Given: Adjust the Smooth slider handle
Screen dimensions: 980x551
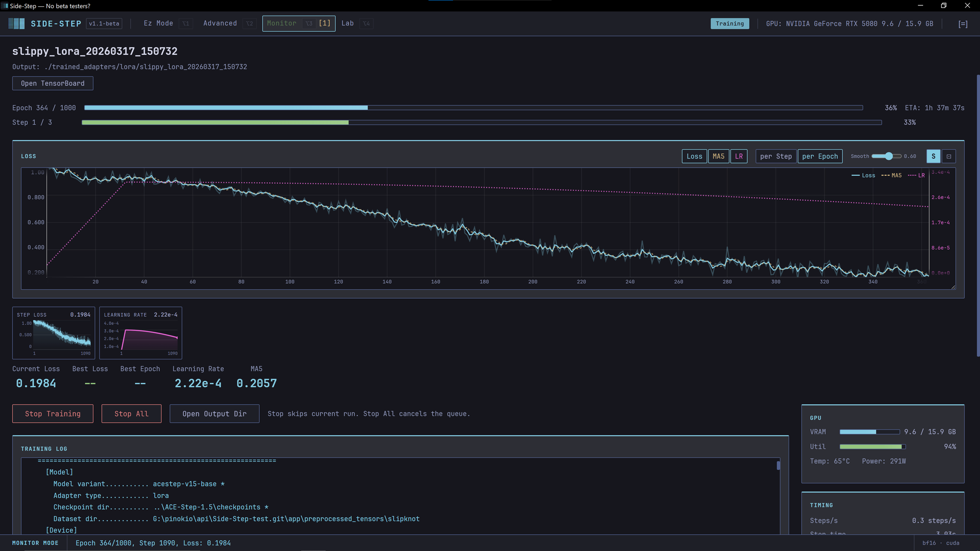Looking at the screenshot, I should point(889,156).
